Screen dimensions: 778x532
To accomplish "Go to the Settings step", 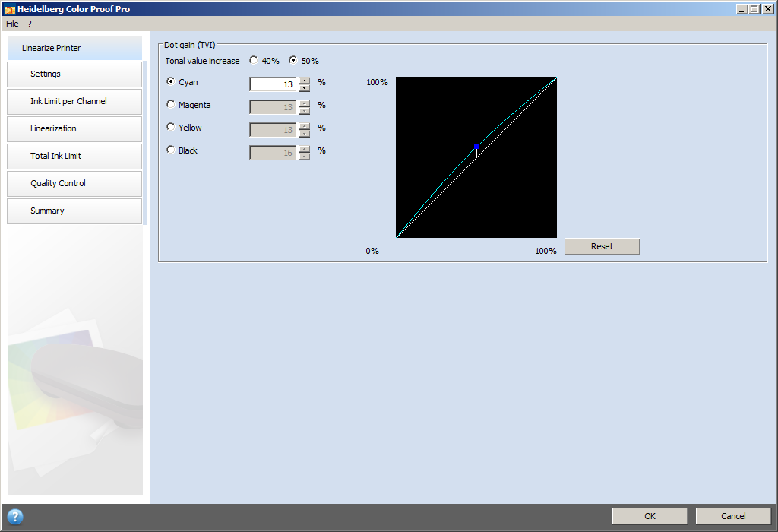I will click(x=74, y=74).
